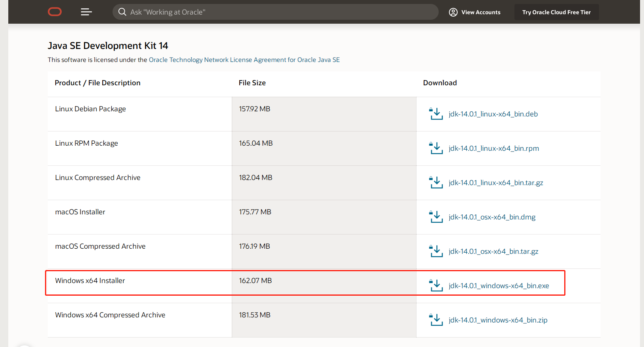644x347 pixels.
Task: Click download icon for macOS dmg installer
Action: point(436,217)
